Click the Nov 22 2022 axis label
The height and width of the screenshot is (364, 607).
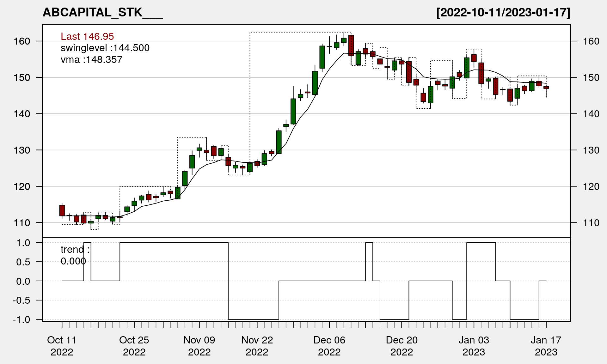coord(257,346)
